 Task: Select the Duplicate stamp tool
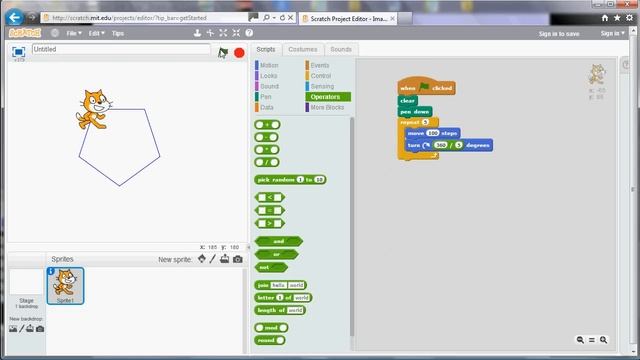coord(197,33)
